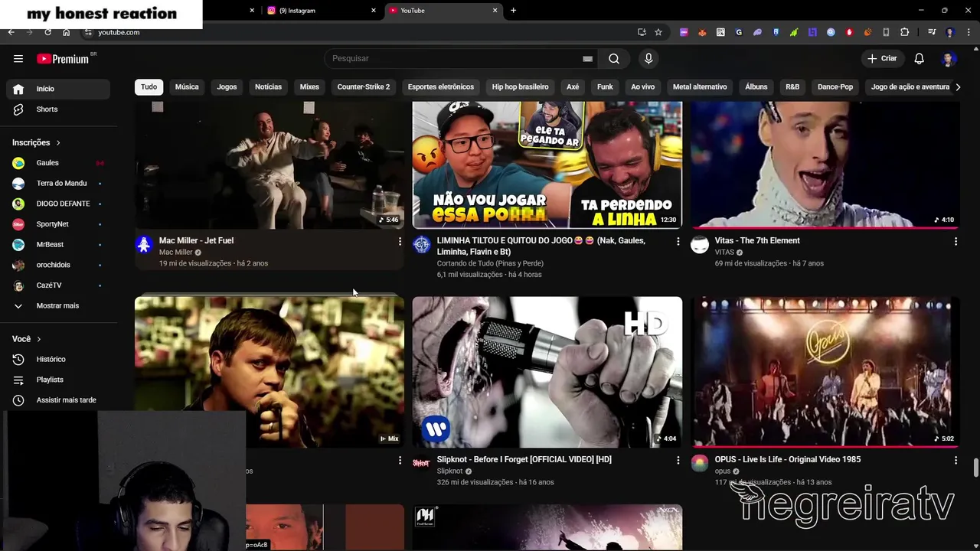Image resolution: width=980 pixels, height=551 pixels.
Task: Play the OPUS Live Is Life thumbnail
Action: 825,372
